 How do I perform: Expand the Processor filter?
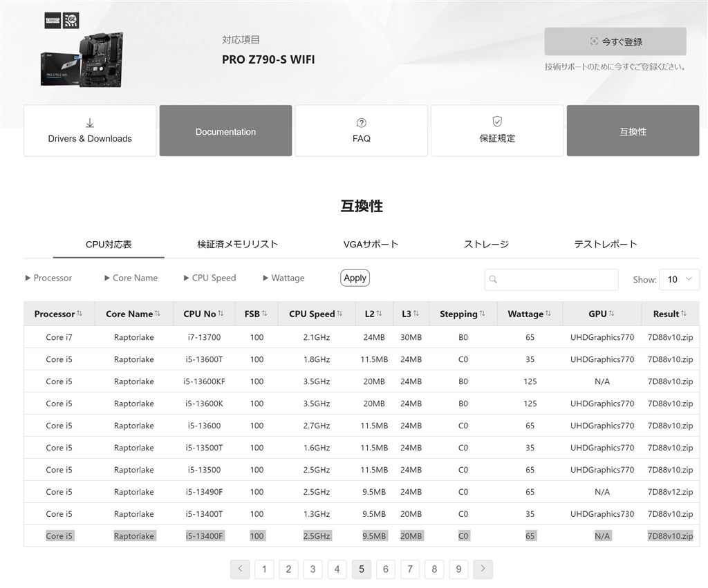pyautogui.click(x=48, y=278)
